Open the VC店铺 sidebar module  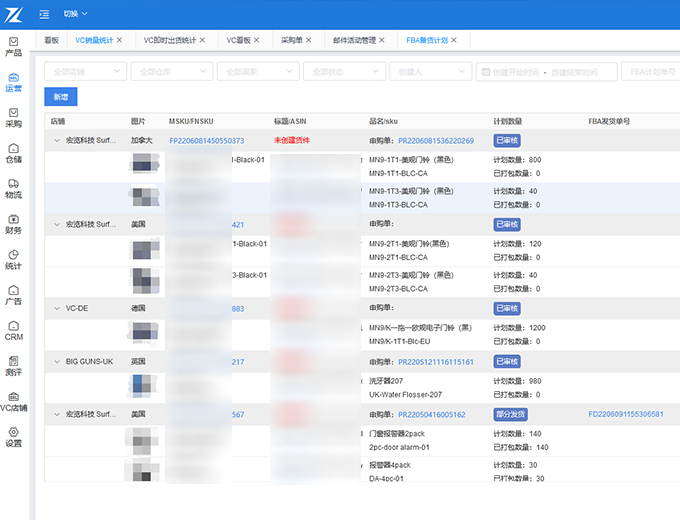13,402
